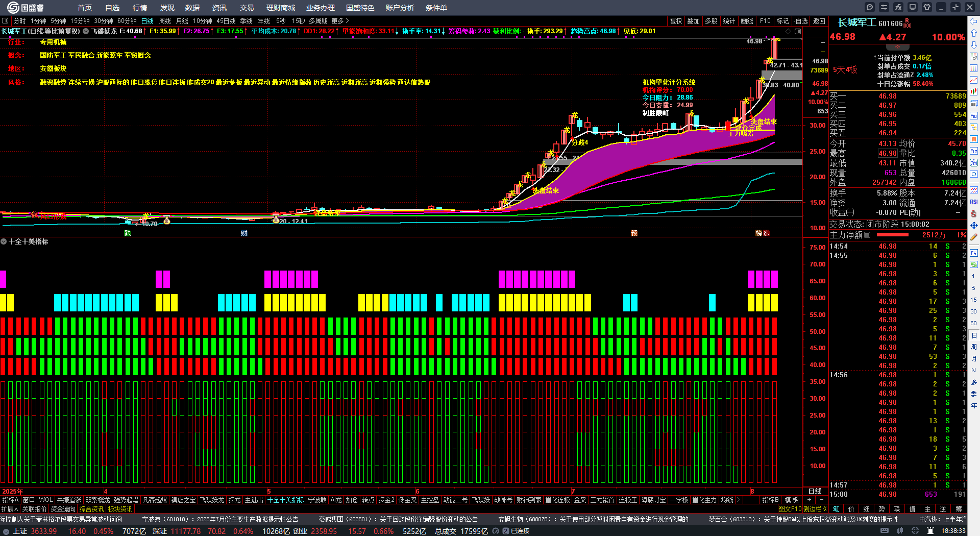
Task: Click the orange document icon in sidebar
Action: [974, 139]
